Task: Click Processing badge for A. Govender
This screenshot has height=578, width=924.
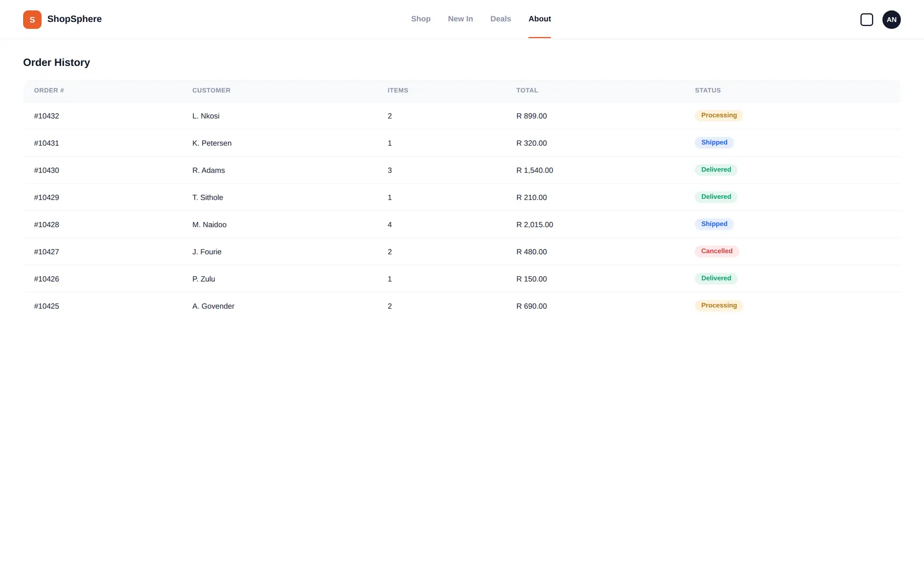Action: point(719,306)
